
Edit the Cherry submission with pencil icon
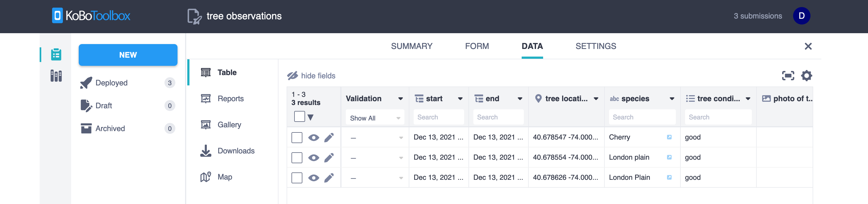pyautogui.click(x=329, y=137)
